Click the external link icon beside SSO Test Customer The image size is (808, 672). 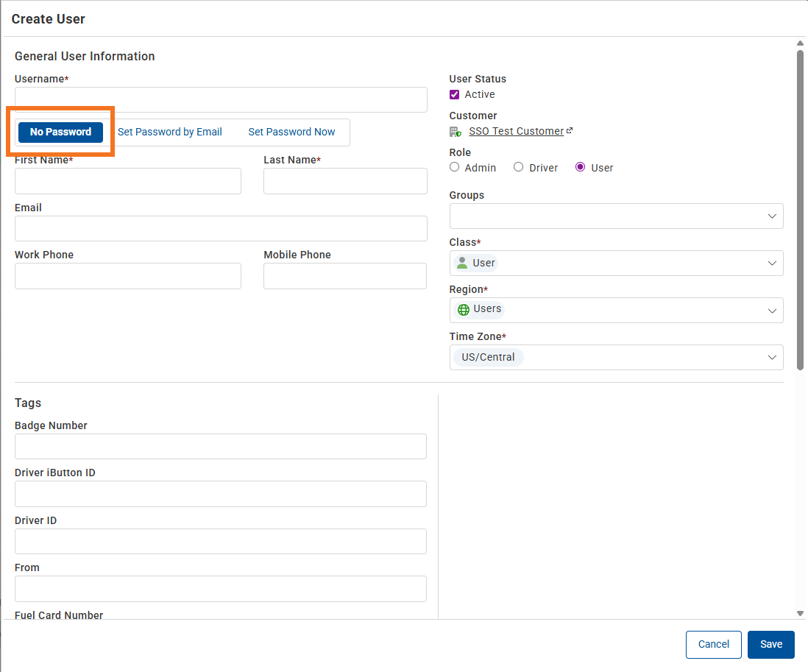[570, 131]
